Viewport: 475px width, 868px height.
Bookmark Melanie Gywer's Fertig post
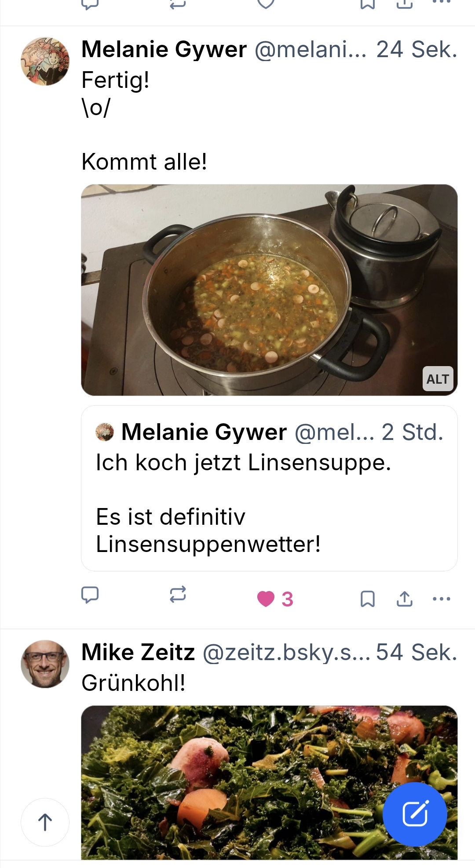pyautogui.click(x=367, y=599)
